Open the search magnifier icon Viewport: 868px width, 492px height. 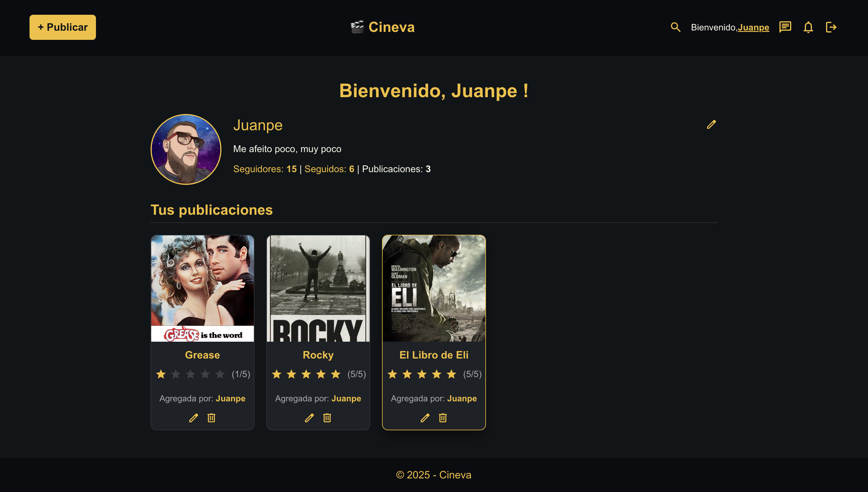click(x=676, y=27)
